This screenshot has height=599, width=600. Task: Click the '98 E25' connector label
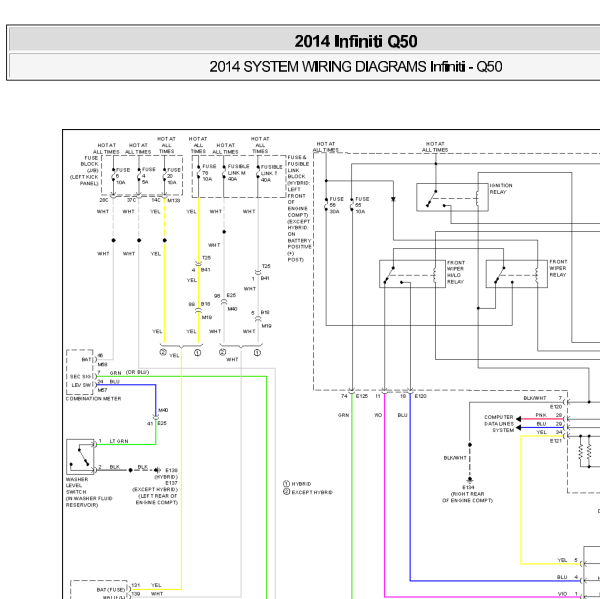(x=225, y=295)
